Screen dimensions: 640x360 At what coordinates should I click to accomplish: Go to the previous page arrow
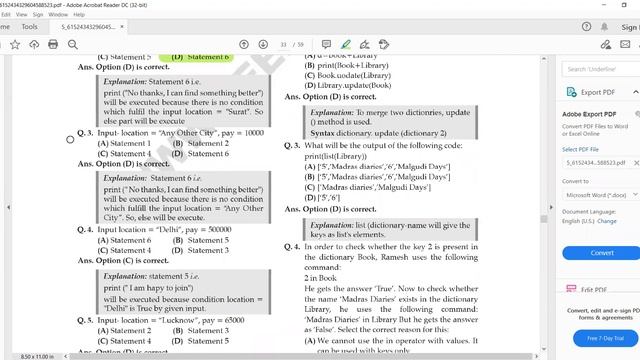coord(244,44)
